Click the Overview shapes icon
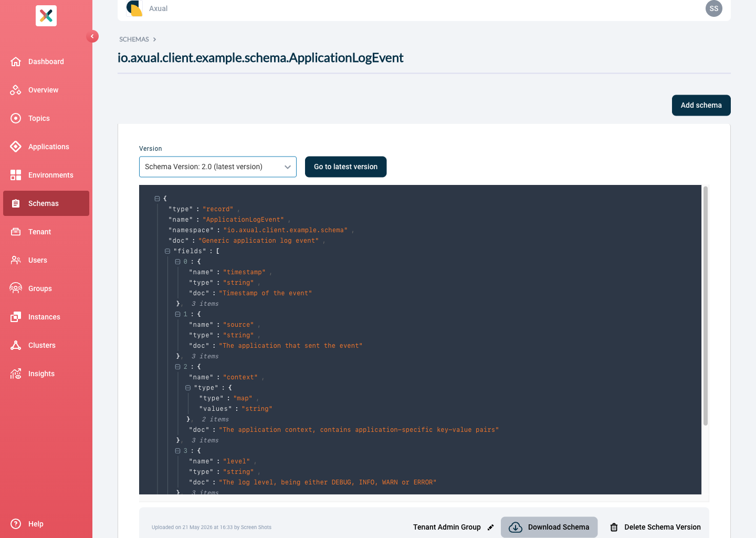Viewport: 756px width, 538px height. click(x=16, y=90)
